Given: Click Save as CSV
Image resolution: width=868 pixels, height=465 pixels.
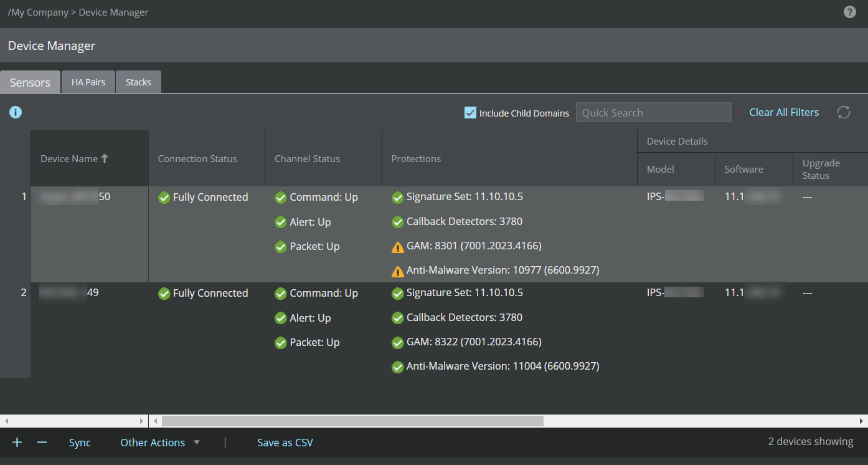Looking at the screenshot, I should pos(285,443).
